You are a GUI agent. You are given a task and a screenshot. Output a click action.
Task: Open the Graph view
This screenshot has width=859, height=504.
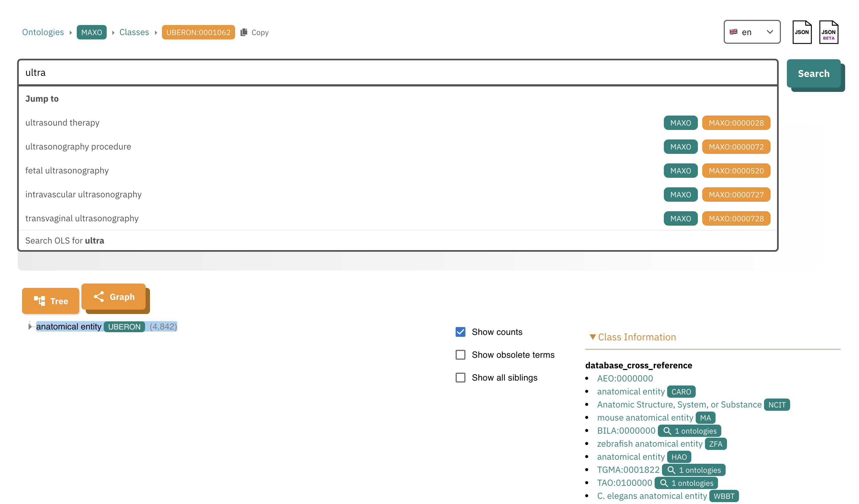(114, 297)
